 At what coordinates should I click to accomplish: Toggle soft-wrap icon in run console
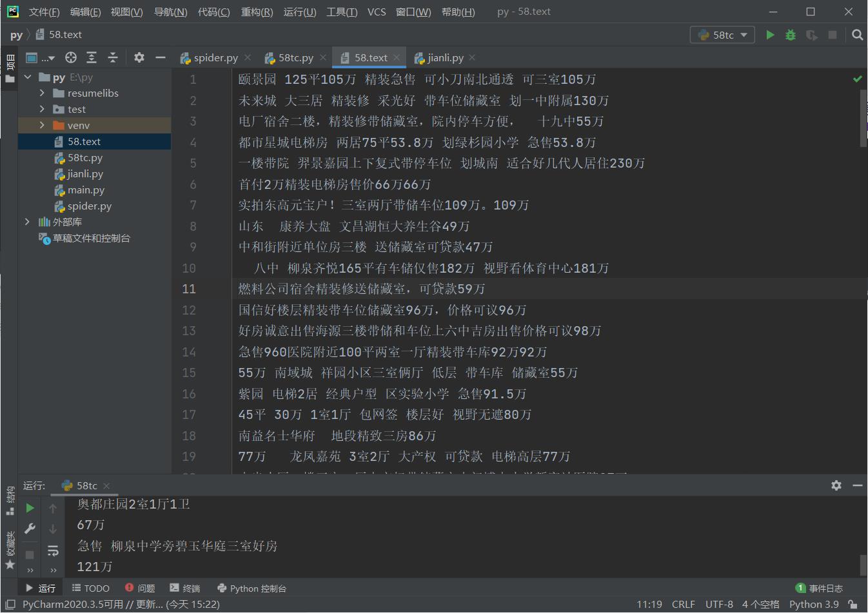tap(53, 550)
